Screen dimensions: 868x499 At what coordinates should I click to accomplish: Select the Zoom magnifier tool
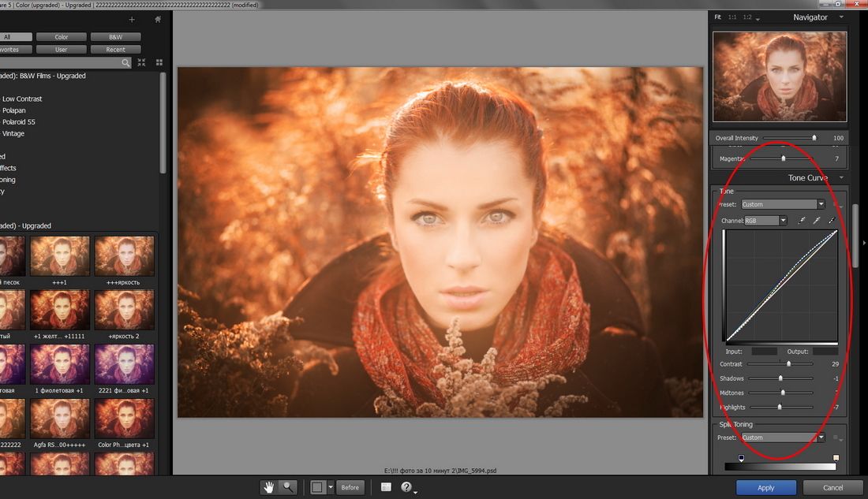288,487
